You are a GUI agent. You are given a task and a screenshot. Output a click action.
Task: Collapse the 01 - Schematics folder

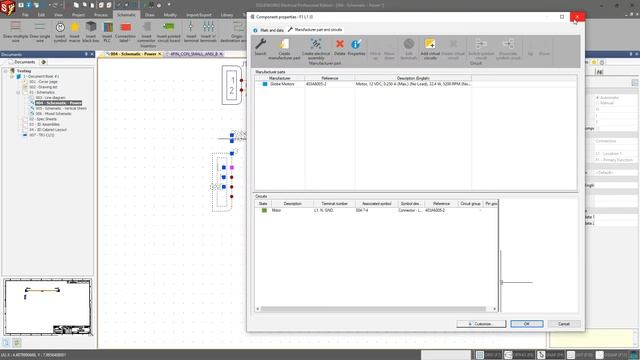click(18, 93)
